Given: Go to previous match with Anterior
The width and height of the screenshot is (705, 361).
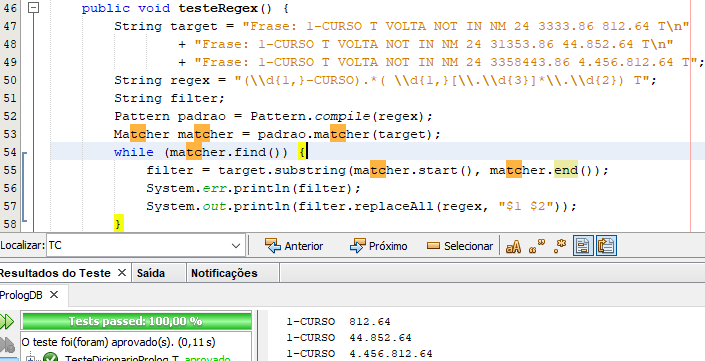Looking at the screenshot, I should click(x=294, y=246).
